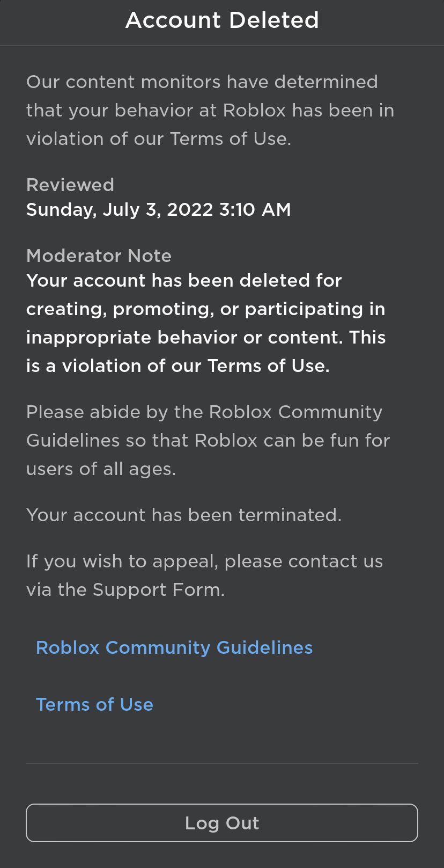
Task: Select the Moderator Note label
Action: 99,256
